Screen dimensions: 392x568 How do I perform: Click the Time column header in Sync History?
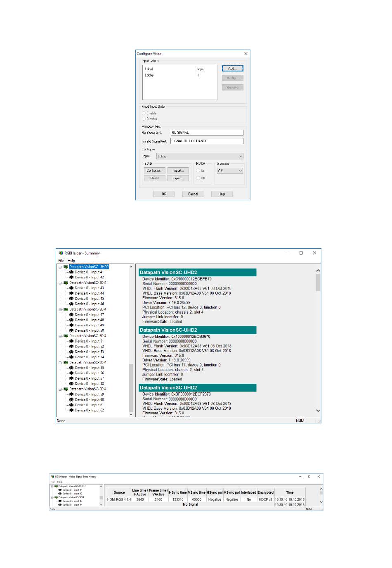coord(290,492)
